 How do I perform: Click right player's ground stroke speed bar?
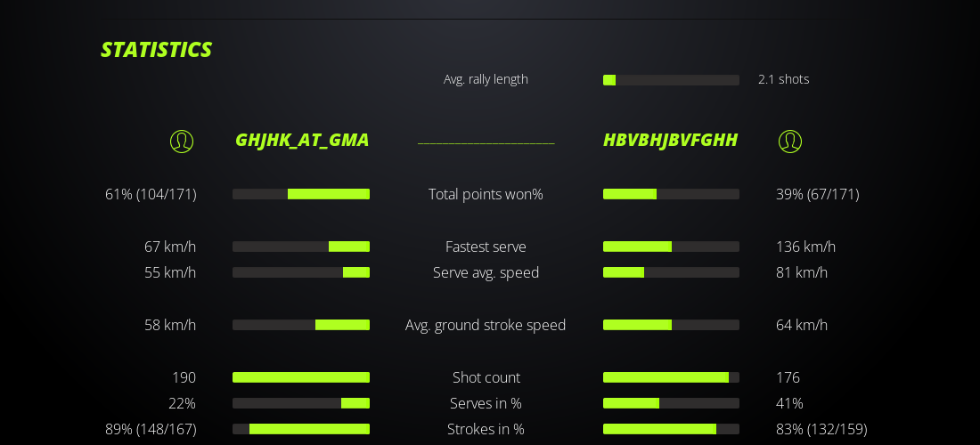pos(671,325)
